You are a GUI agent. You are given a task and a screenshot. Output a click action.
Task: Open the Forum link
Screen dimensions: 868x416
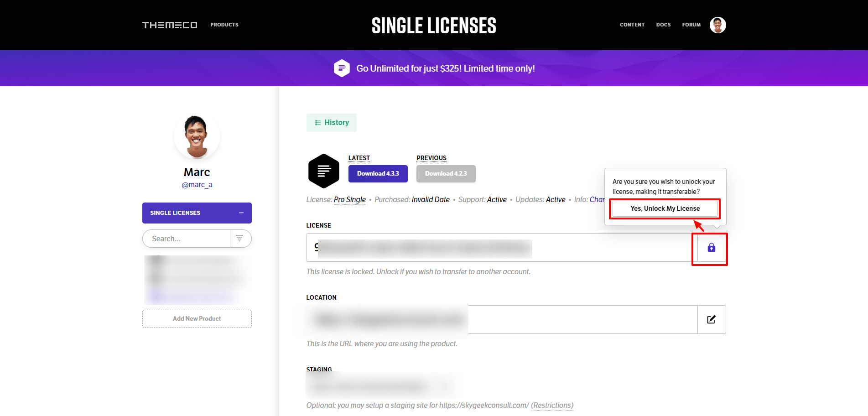tap(691, 25)
